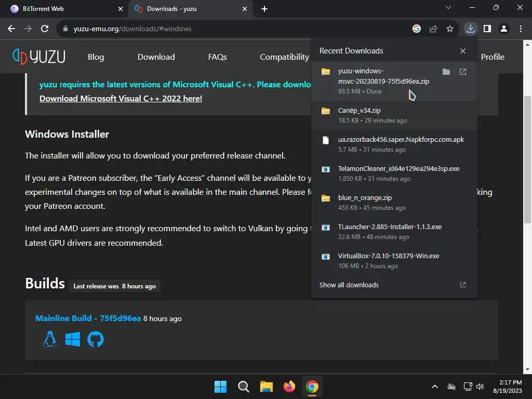Open Chrome profile avatar icon

pyautogui.click(x=504, y=29)
